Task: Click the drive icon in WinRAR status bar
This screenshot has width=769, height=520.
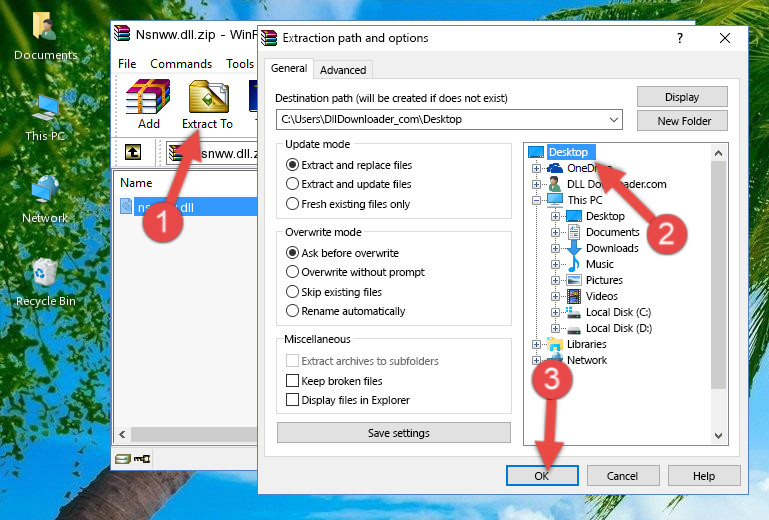Action: point(123,459)
